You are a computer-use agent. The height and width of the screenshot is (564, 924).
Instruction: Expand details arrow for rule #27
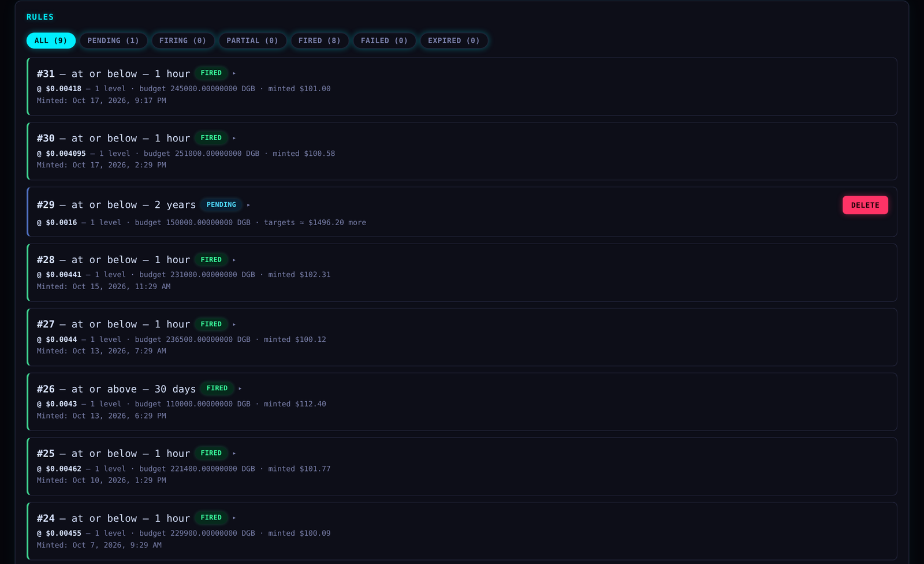click(234, 324)
